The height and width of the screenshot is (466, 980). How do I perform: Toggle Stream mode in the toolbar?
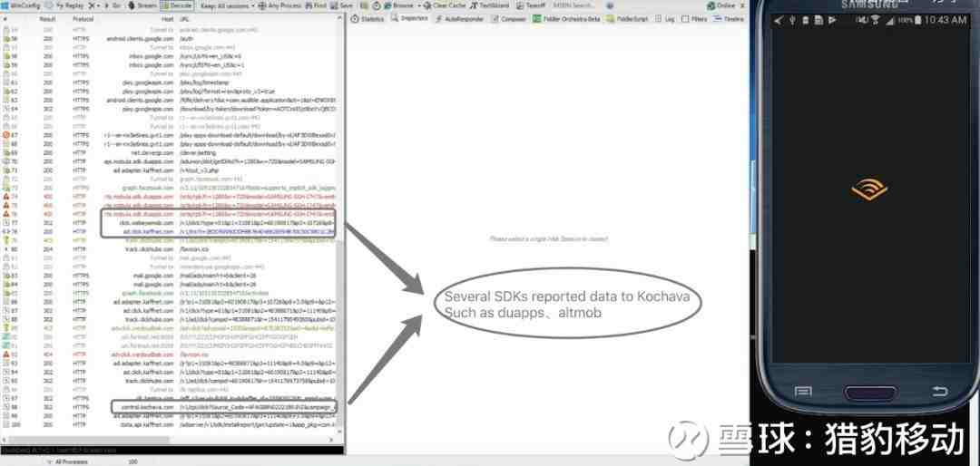pos(142,5)
